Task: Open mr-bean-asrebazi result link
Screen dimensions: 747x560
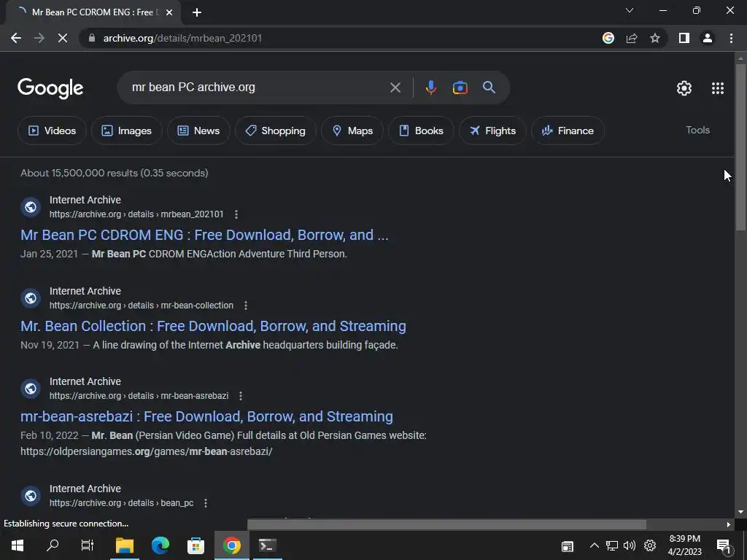Action: click(206, 416)
